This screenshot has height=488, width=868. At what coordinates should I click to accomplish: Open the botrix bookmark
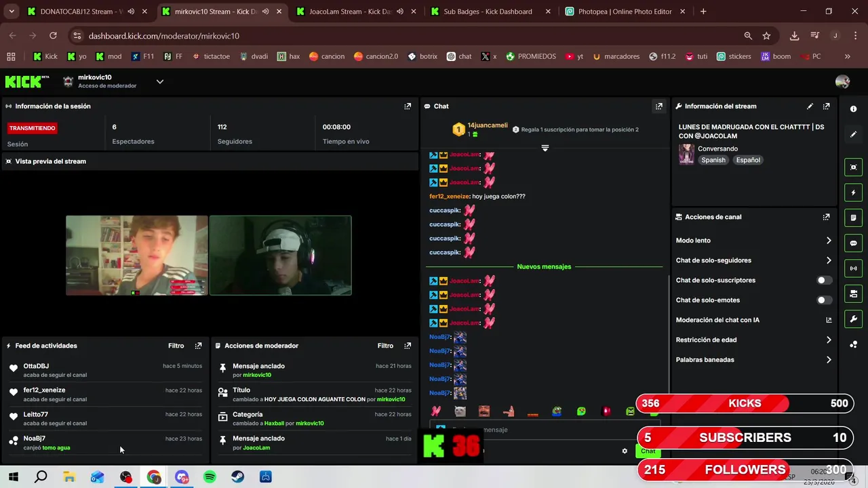(422, 56)
